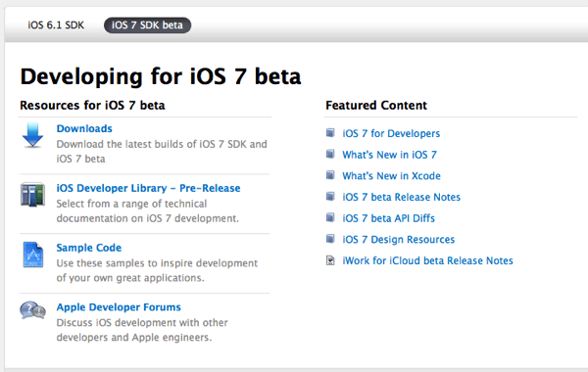Click the library books icon
Image resolution: width=588 pixels, height=372 pixels.
[x=32, y=195]
